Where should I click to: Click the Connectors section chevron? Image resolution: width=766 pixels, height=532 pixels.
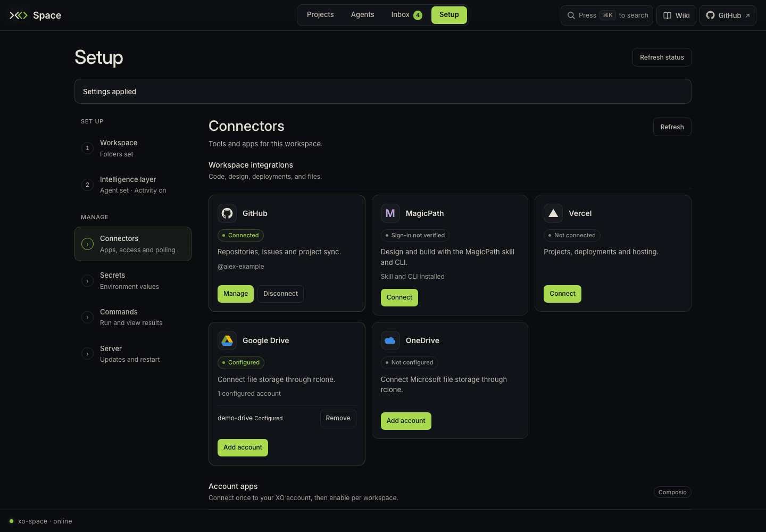[87, 244]
